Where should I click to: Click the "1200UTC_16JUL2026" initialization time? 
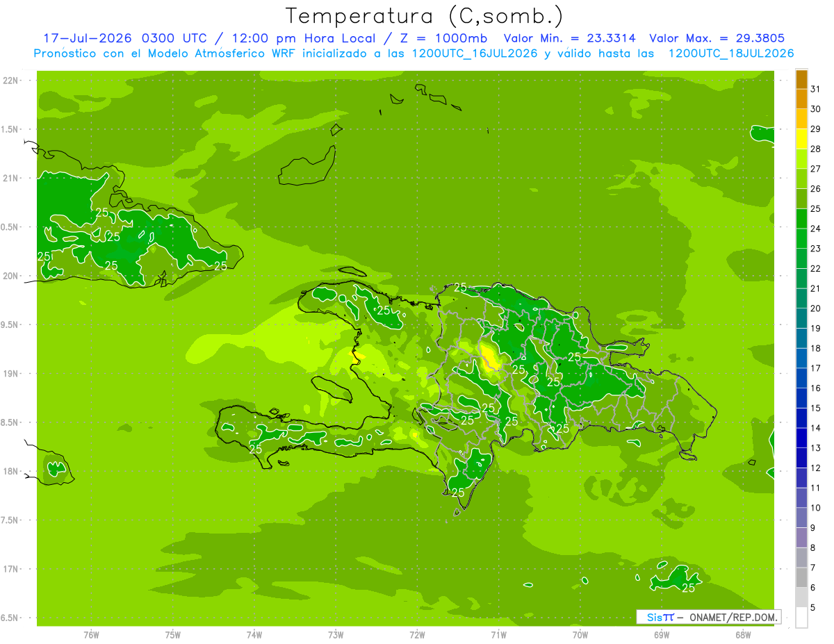[x=475, y=53]
